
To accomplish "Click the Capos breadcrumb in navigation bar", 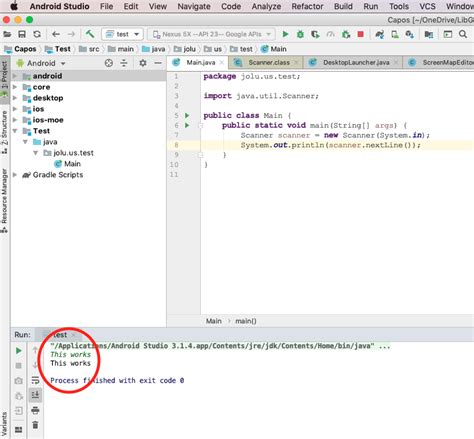I will point(20,49).
